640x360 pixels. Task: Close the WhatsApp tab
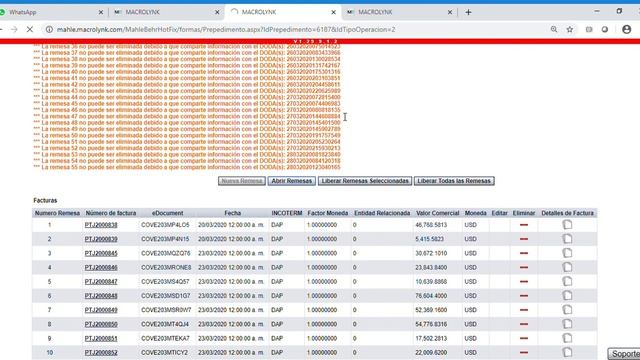[101, 12]
